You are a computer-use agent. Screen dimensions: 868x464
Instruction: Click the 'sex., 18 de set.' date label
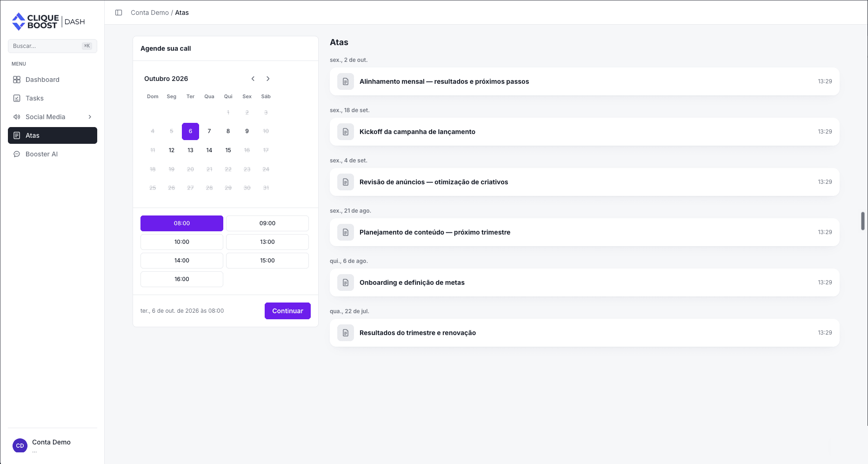pyautogui.click(x=350, y=110)
